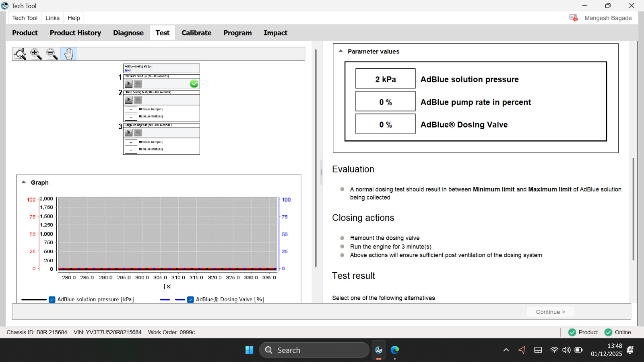This screenshot has width=644, height=362.
Task: Click the Product status check icon
Action: (572, 332)
